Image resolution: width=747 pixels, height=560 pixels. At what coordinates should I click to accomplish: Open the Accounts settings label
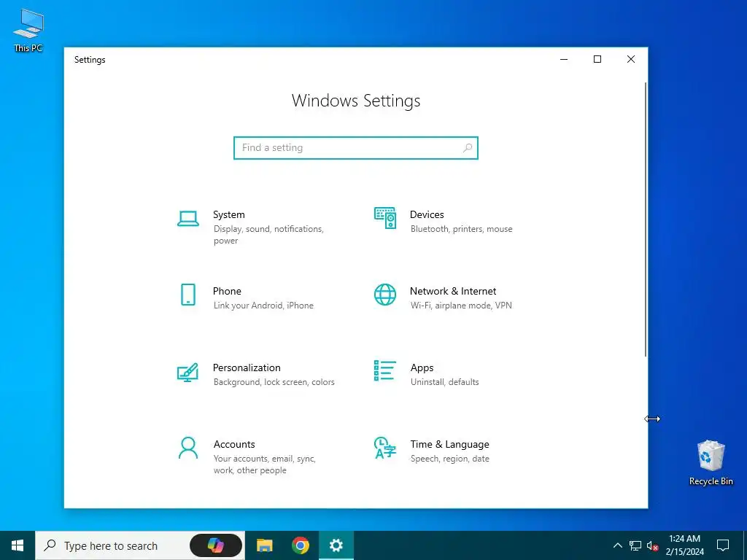[x=234, y=444]
